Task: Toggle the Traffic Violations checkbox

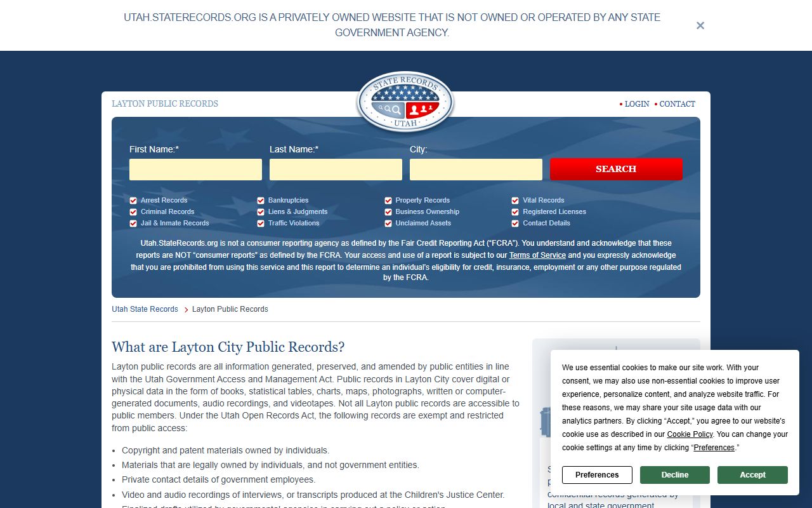Action: tap(261, 224)
